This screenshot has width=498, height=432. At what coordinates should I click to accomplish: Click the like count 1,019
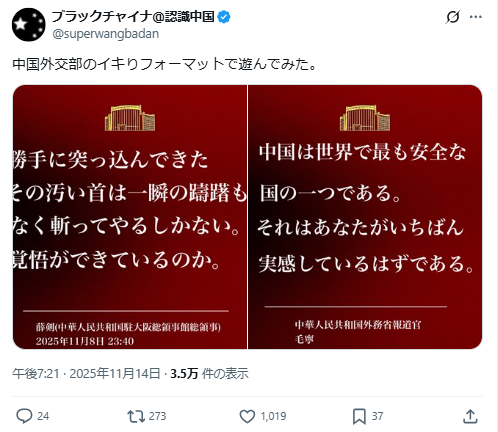(x=273, y=416)
